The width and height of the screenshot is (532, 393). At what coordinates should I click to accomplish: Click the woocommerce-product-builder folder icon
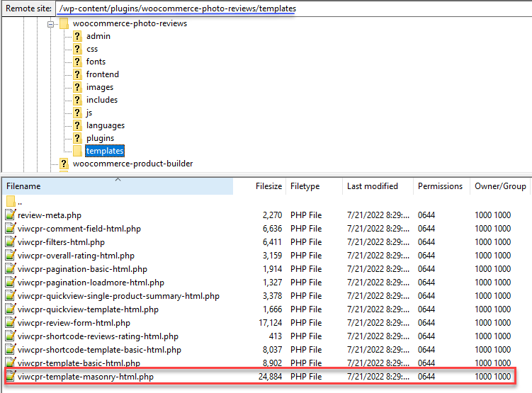click(64, 164)
